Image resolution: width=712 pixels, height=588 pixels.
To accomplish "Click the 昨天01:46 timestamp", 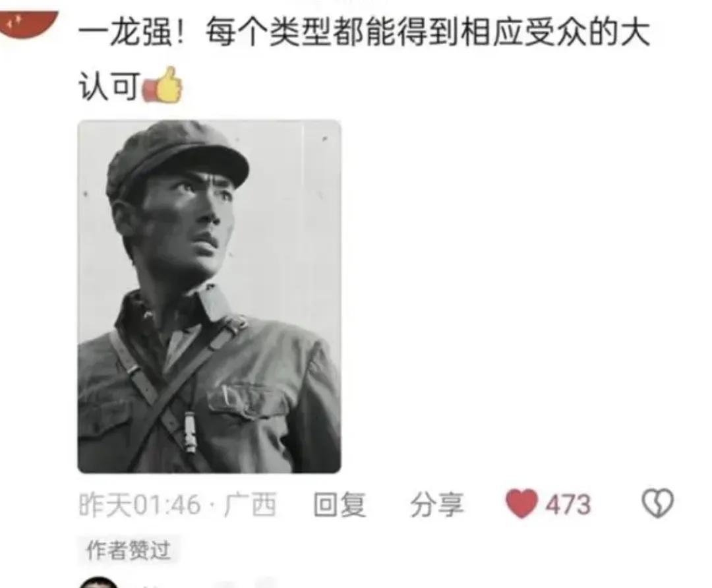I will [x=139, y=504].
